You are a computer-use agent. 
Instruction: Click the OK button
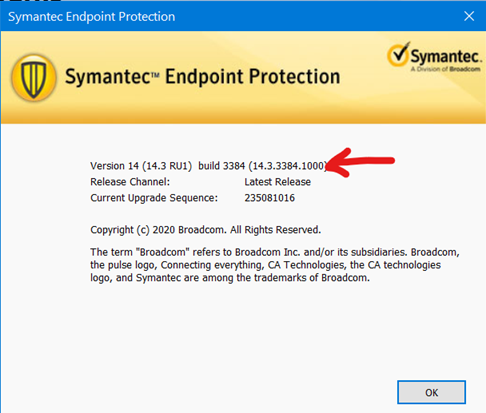(x=431, y=392)
